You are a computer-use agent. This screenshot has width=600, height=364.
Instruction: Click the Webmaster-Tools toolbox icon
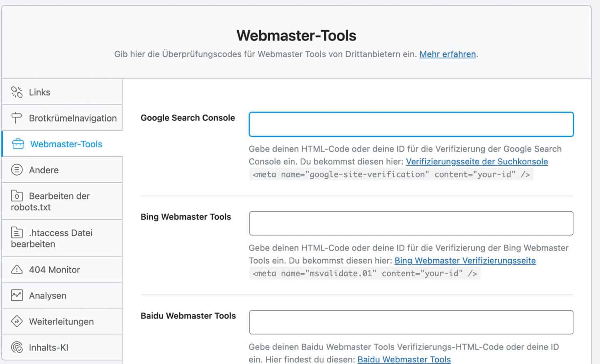[18, 144]
